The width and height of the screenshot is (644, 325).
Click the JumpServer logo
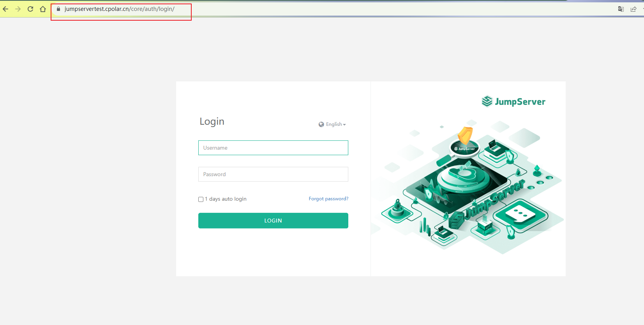pos(513,101)
